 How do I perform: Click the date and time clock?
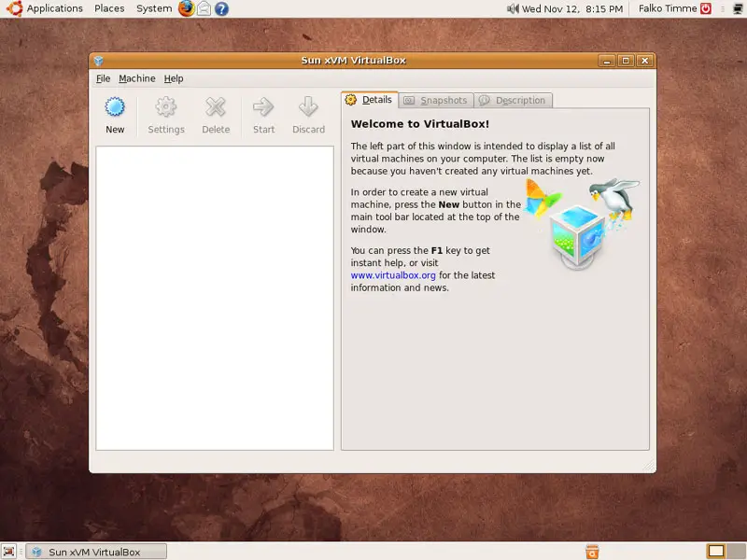pos(572,8)
